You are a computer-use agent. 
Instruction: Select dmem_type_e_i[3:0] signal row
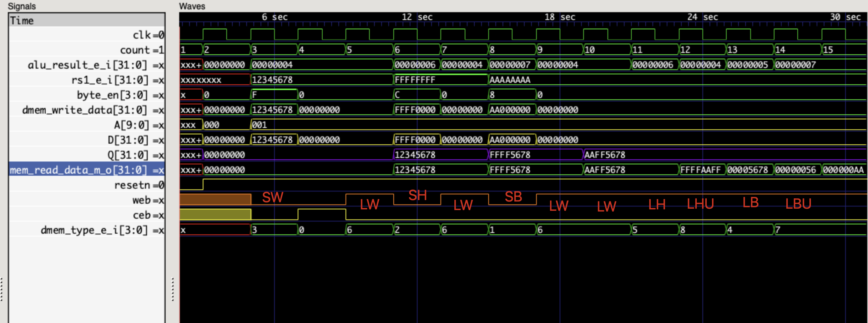[87, 230]
